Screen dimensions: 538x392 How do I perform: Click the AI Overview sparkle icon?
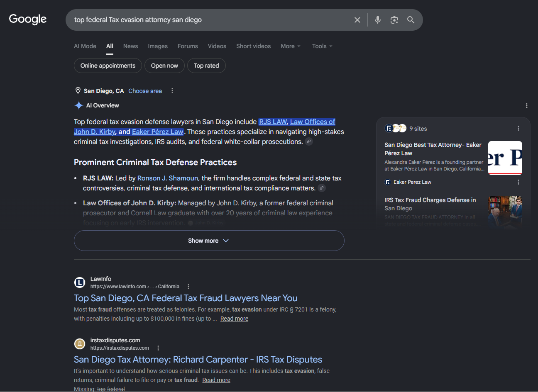(78, 105)
